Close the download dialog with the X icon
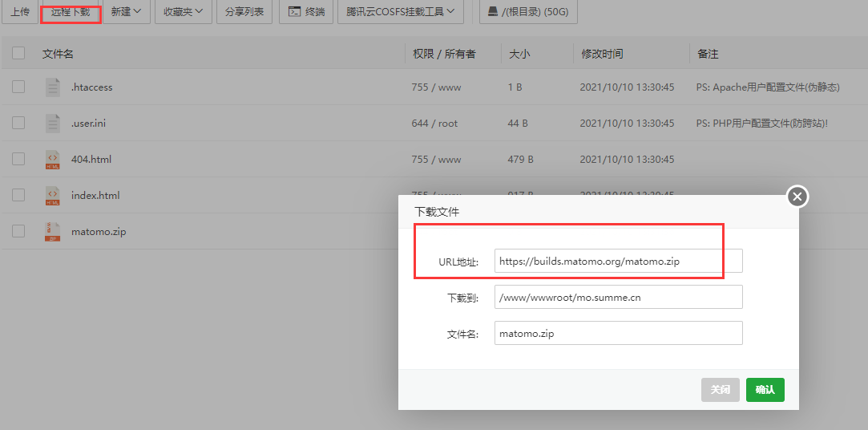 click(x=797, y=197)
